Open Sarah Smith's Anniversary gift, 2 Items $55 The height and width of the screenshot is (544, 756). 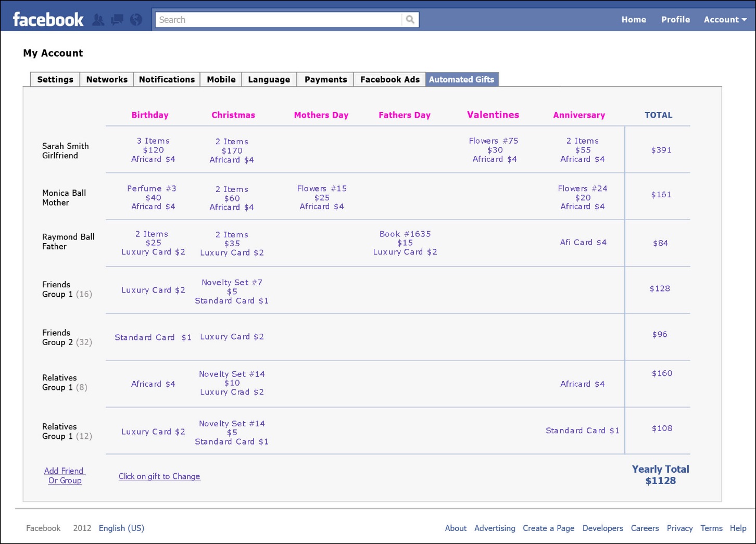[x=583, y=150]
